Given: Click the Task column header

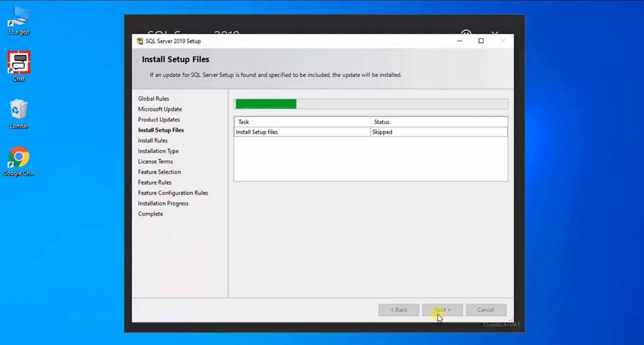Looking at the screenshot, I should [x=302, y=122].
